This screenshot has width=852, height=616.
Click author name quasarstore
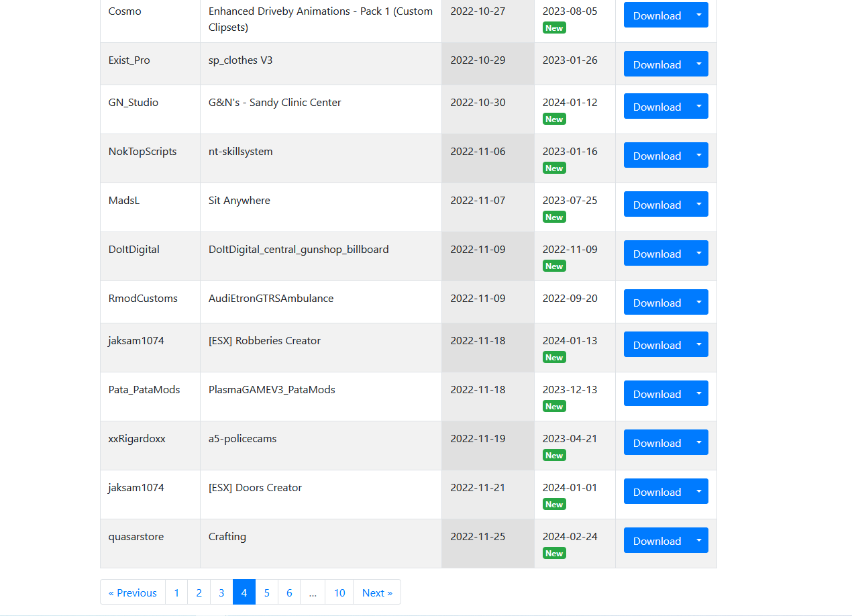[136, 536]
